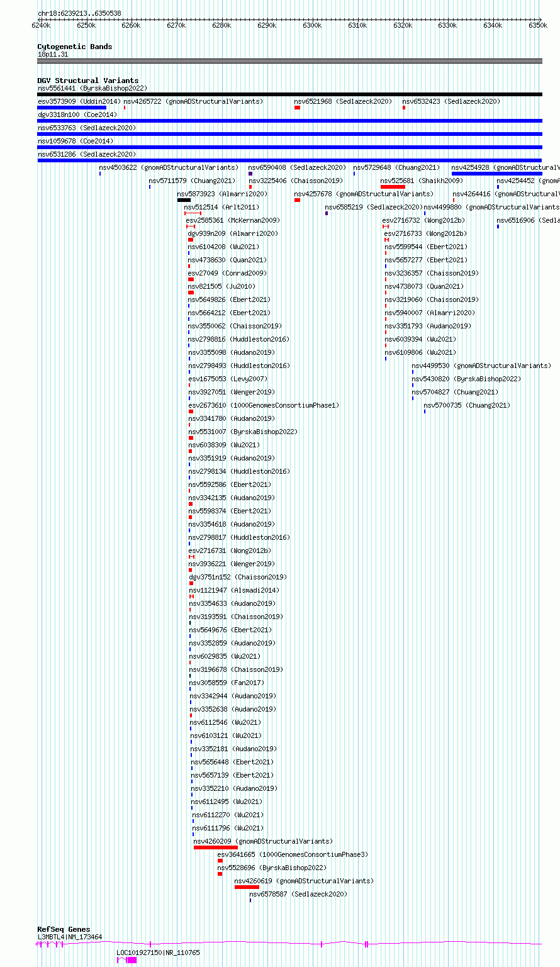Image resolution: width=560 pixels, height=967 pixels.
Task: Select the 18p11.31 cytogenetic band bar
Action: tap(289, 61)
